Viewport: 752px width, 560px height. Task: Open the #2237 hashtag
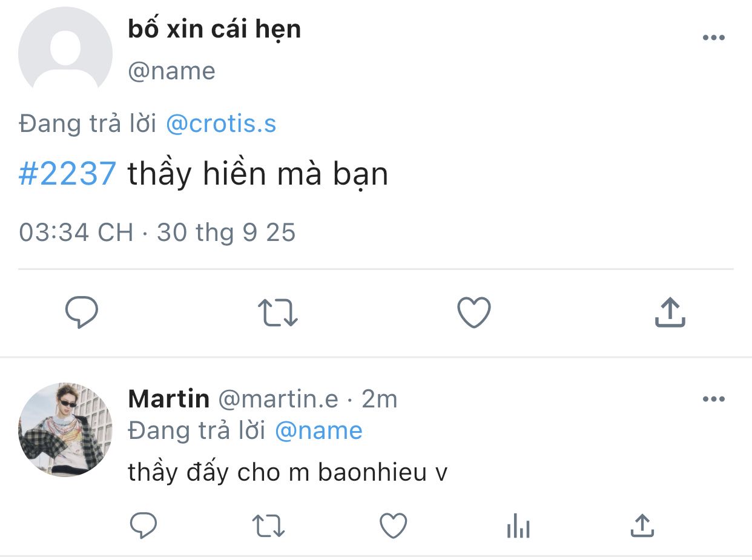coord(67,174)
